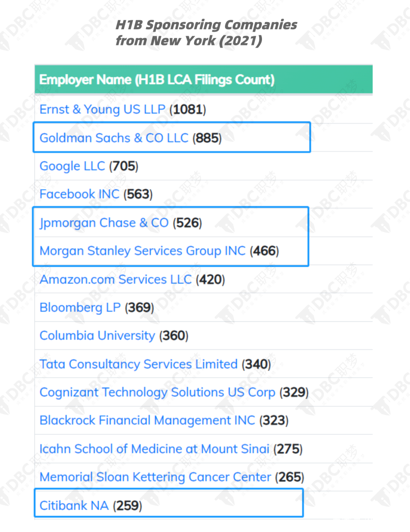Screen dimensions: 410x532
Task: Click the 1081 filings count
Action: click(x=188, y=110)
